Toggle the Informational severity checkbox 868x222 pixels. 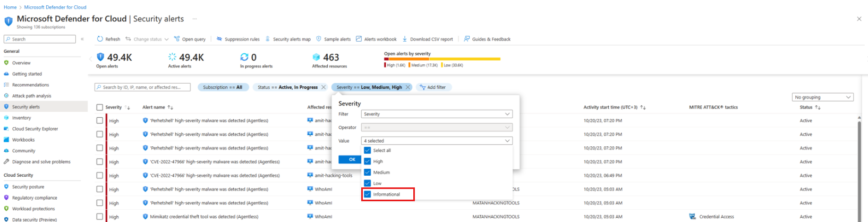tap(367, 194)
